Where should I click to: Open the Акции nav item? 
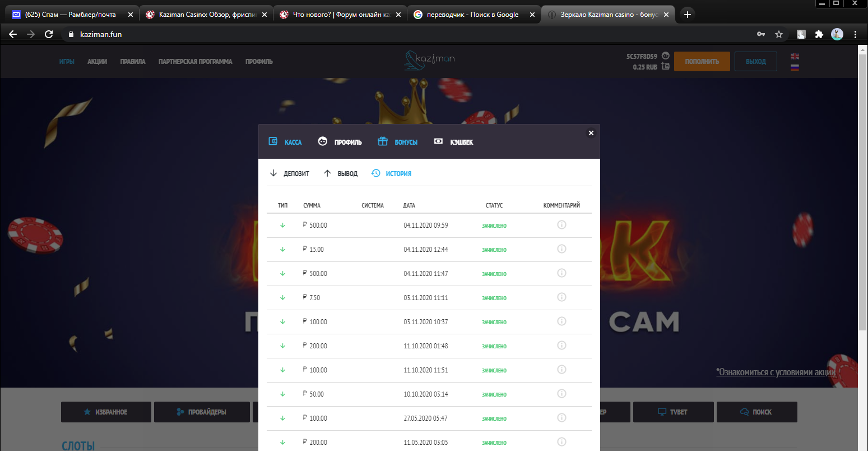point(97,62)
